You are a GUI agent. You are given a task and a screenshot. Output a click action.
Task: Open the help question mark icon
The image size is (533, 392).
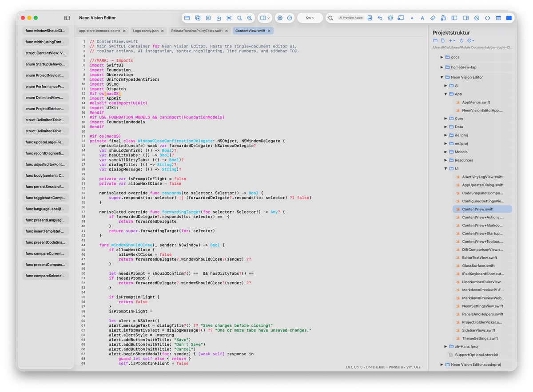290,18
